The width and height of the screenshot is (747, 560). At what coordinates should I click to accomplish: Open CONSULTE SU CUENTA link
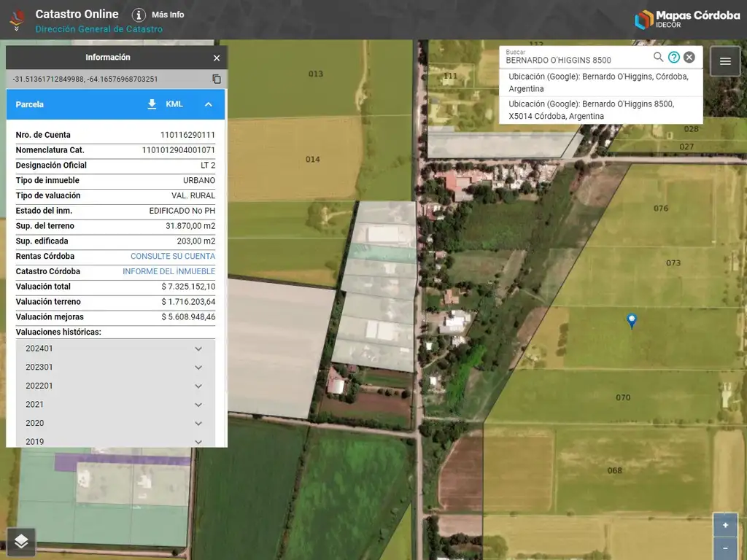172,256
